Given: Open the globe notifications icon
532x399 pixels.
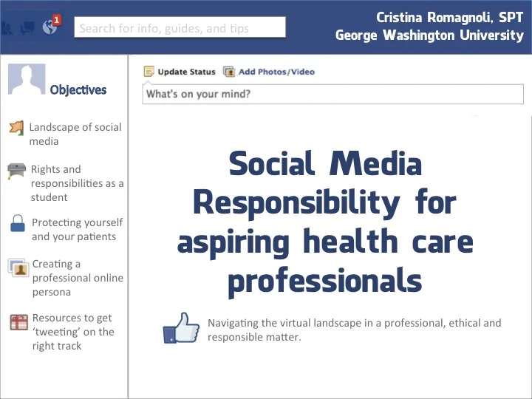Looking at the screenshot, I should pos(50,27).
